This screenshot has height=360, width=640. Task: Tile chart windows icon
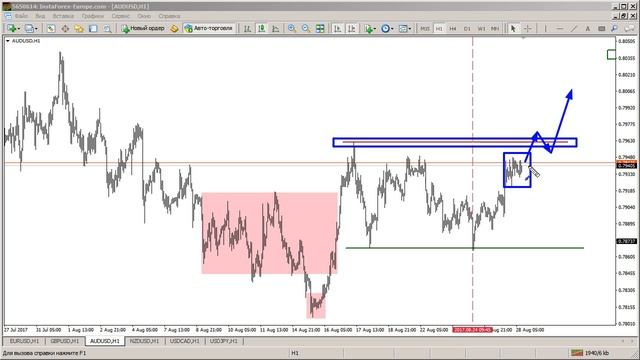[x=320, y=28]
